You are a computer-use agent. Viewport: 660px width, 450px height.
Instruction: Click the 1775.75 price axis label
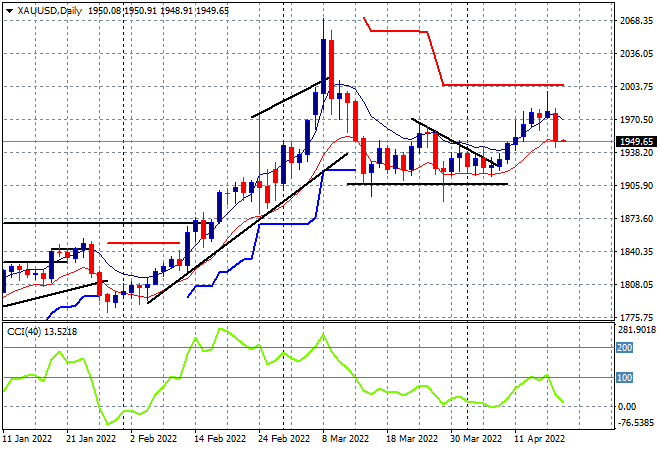pyautogui.click(x=636, y=317)
